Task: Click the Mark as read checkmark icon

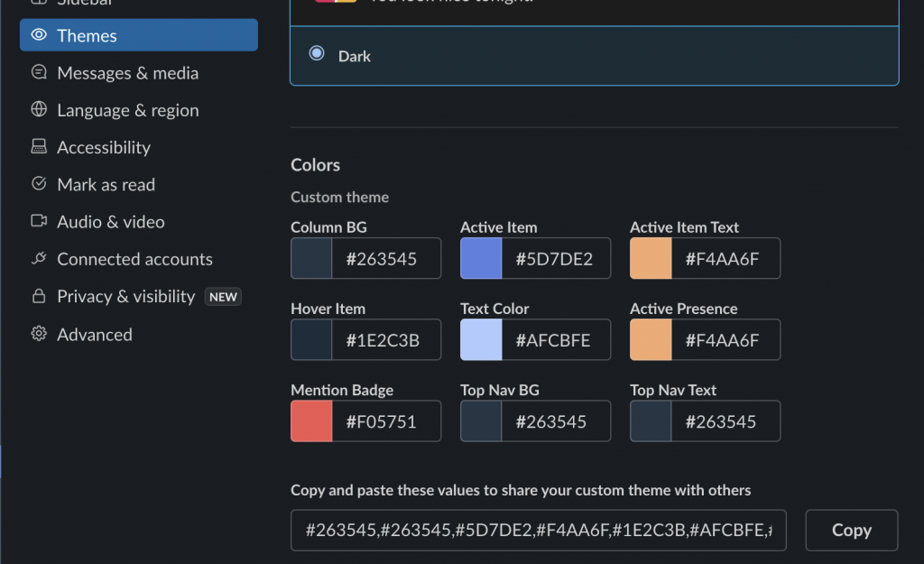Action: 39,183
